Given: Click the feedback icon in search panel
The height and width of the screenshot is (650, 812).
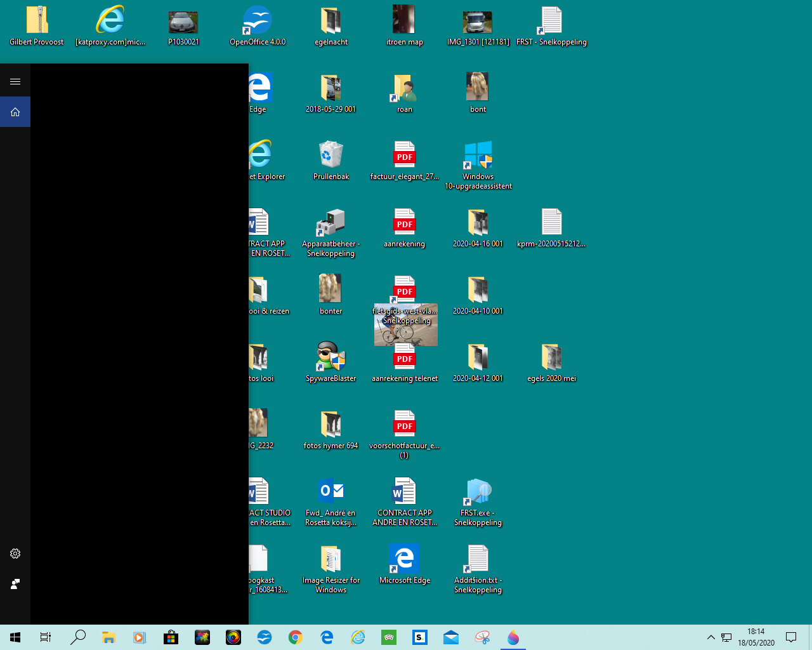Looking at the screenshot, I should click(x=15, y=584).
